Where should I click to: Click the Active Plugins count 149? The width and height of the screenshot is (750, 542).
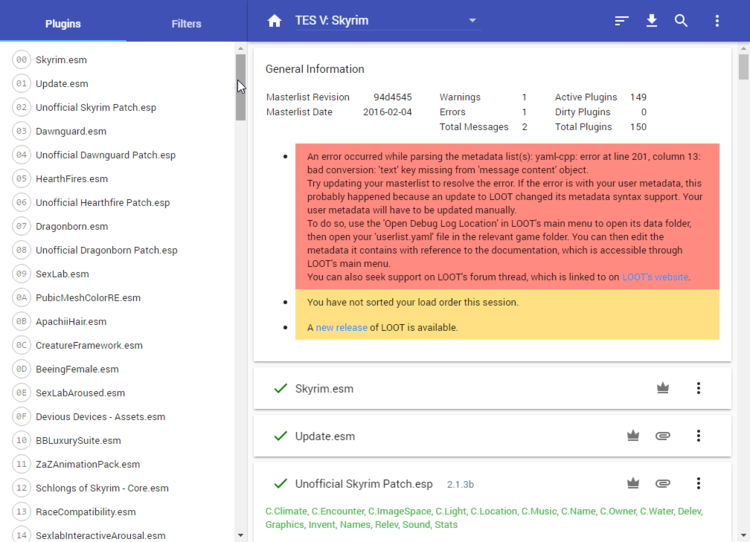(x=638, y=97)
